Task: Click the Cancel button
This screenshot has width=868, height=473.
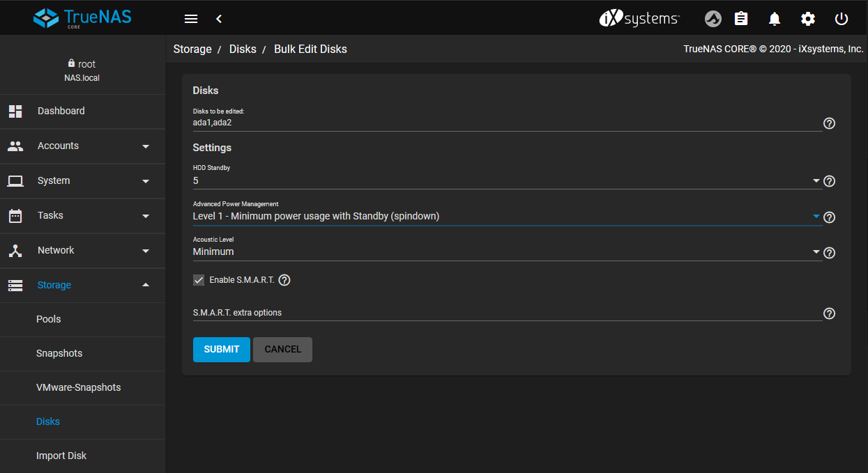Action: tap(282, 350)
